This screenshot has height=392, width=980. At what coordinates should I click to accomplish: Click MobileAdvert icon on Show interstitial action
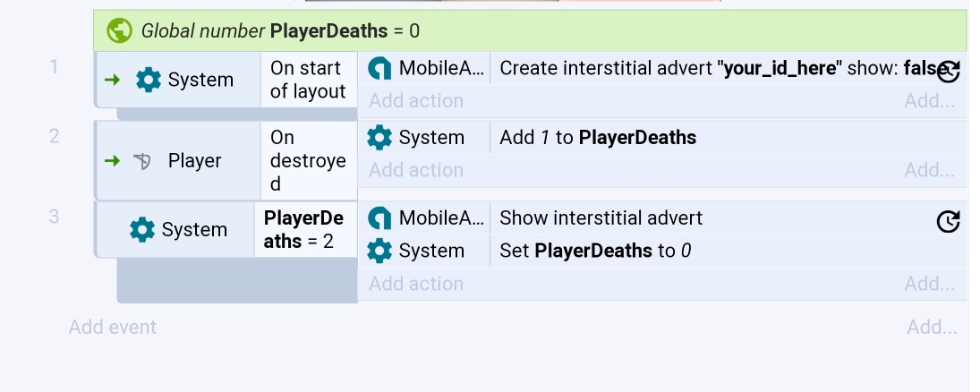pyautogui.click(x=379, y=218)
